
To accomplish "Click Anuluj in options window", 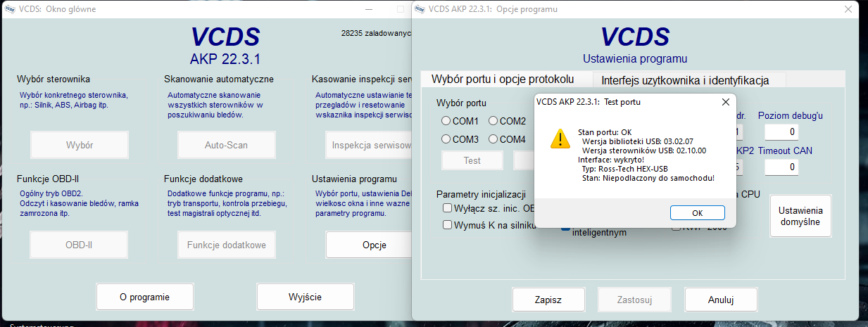I will tap(721, 300).
